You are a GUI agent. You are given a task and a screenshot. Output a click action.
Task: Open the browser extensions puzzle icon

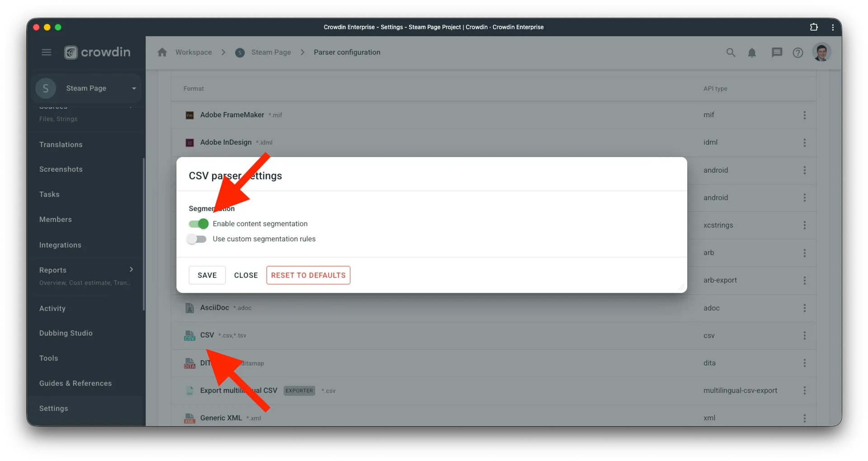point(814,27)
